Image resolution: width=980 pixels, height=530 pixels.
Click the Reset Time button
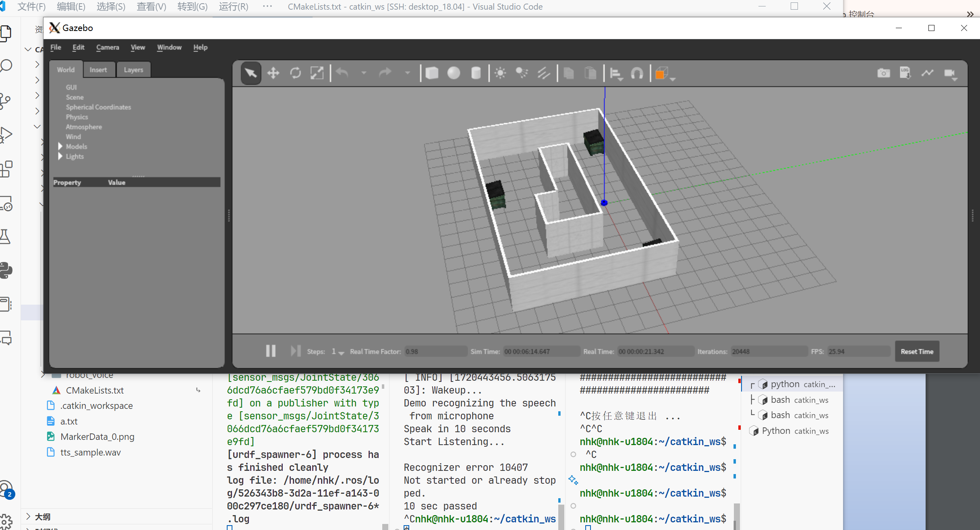click(x=917, y=351)
